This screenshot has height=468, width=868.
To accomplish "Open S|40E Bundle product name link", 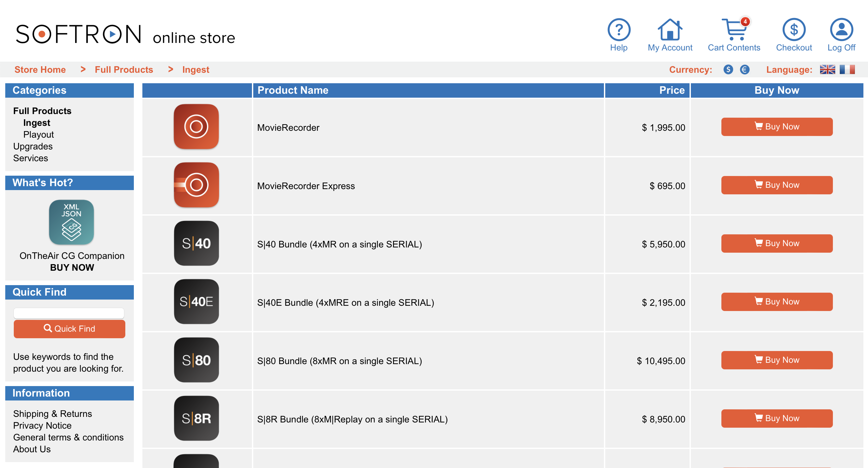I will point(346,302).
